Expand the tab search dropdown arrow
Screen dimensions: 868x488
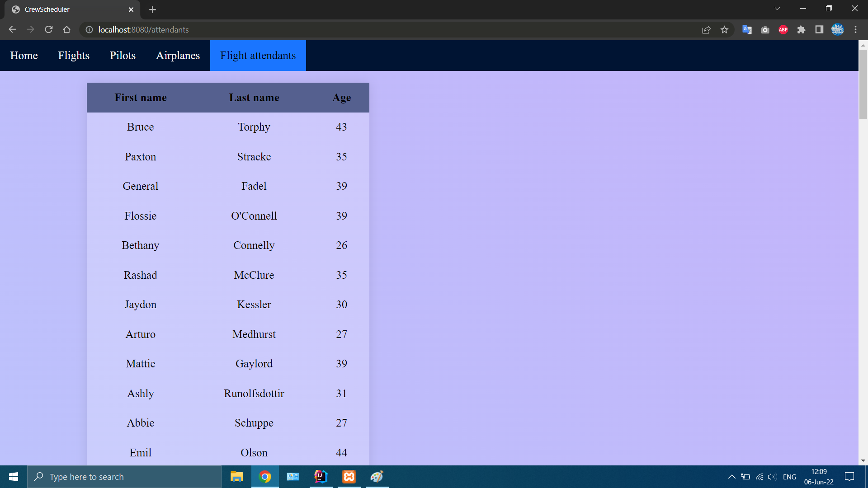click(777, 9)
